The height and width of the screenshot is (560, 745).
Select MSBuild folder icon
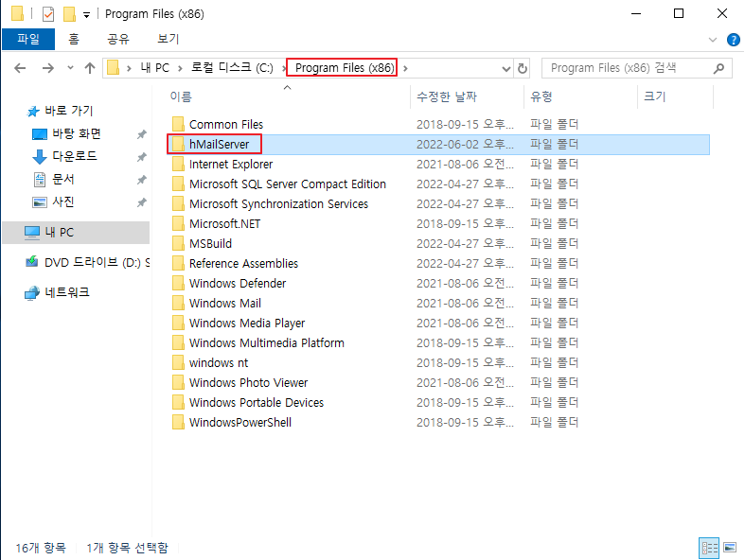[x=178, y=244]
